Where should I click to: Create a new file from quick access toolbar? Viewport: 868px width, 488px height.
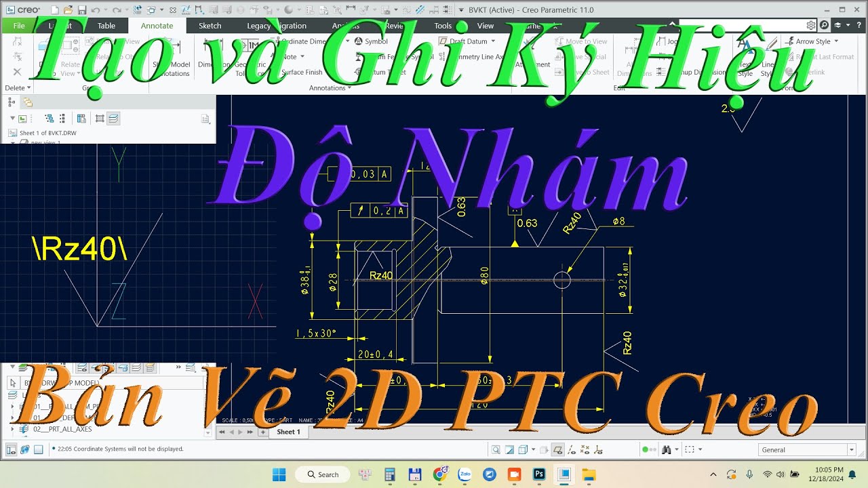click(56, 9)
